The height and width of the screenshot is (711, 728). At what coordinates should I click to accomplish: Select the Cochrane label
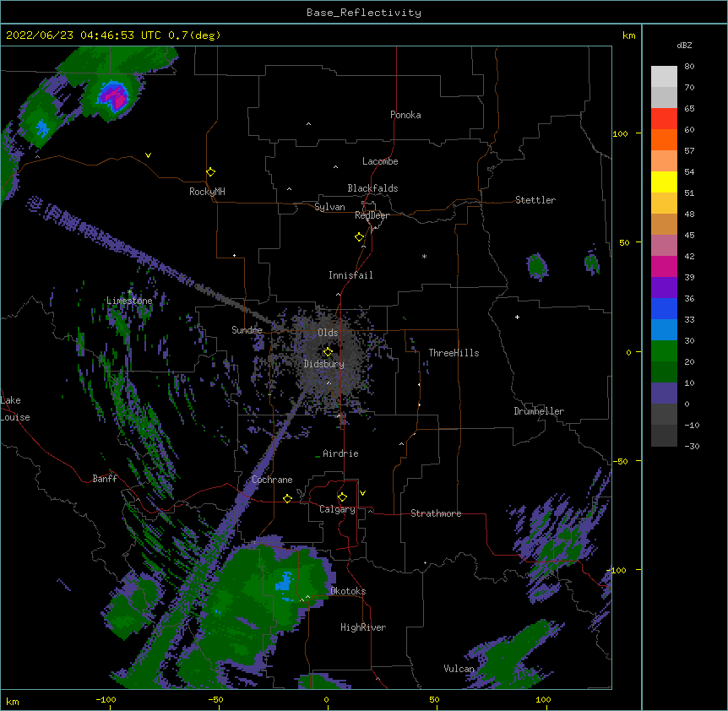coord(272,480)
